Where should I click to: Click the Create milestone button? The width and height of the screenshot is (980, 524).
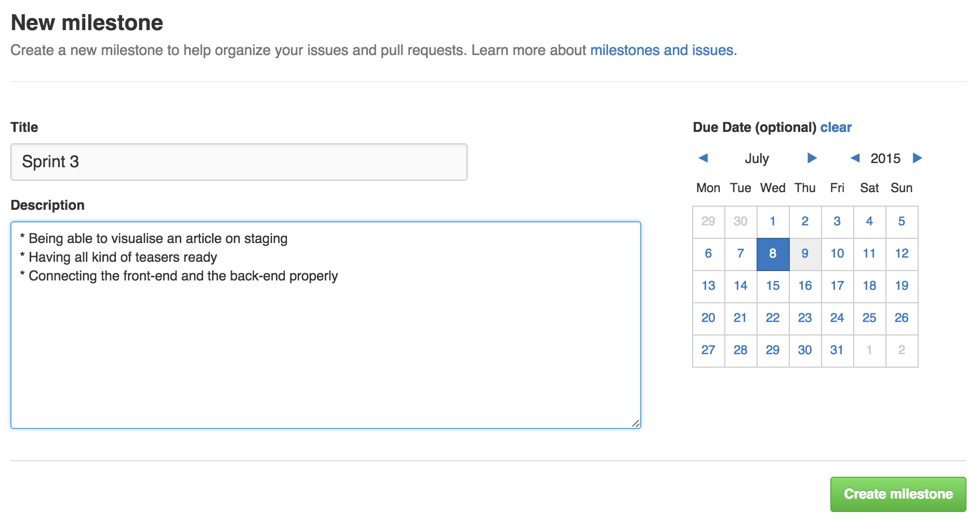pos(898,494)
